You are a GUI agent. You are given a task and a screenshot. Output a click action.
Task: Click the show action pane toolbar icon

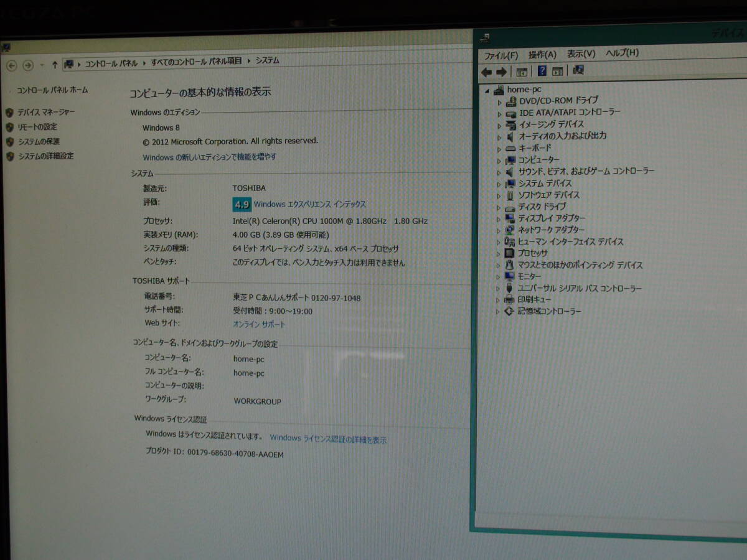click(558, 72)
